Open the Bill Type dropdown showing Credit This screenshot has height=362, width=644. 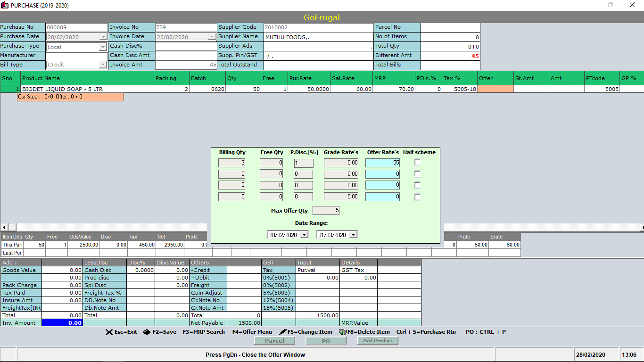click(x=103, y=65)
